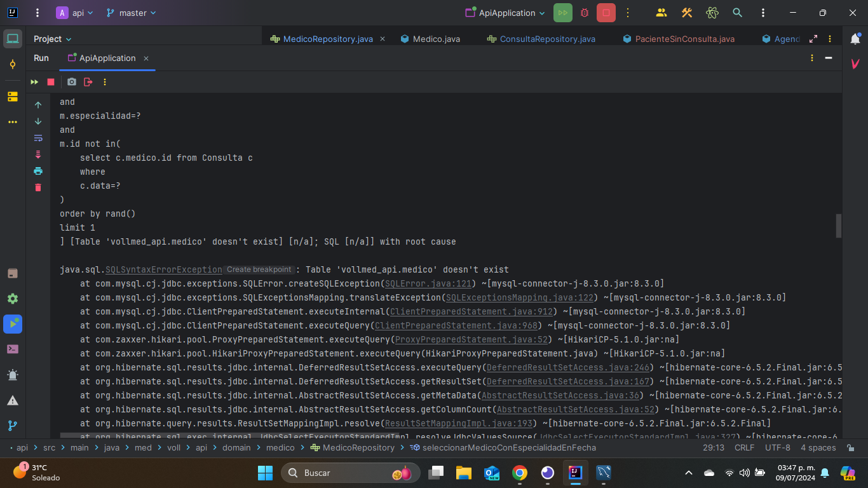Image resolution: width=868 pixels, height=488 pixels.
Task: Open the api project dropdown
Action: click(74, 13)
